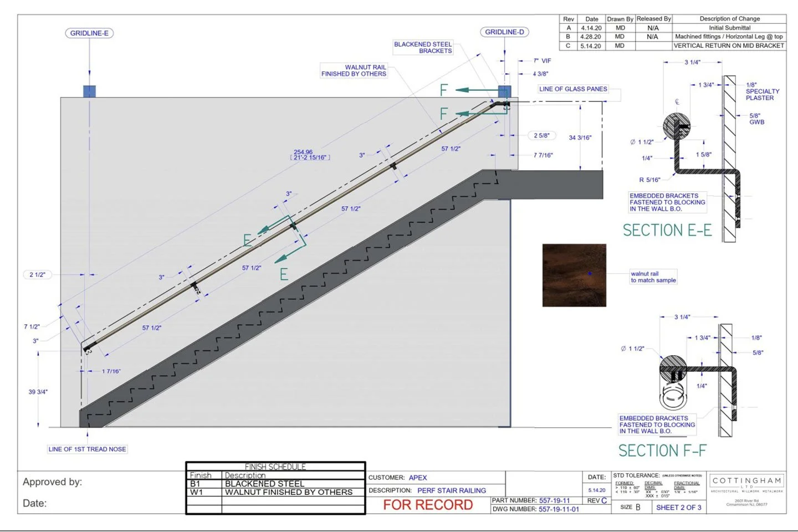Click the VERTICAL RETURN ON MID BRACKET revision note
Screen dimensions: 798x532
(x=729, y=45)
